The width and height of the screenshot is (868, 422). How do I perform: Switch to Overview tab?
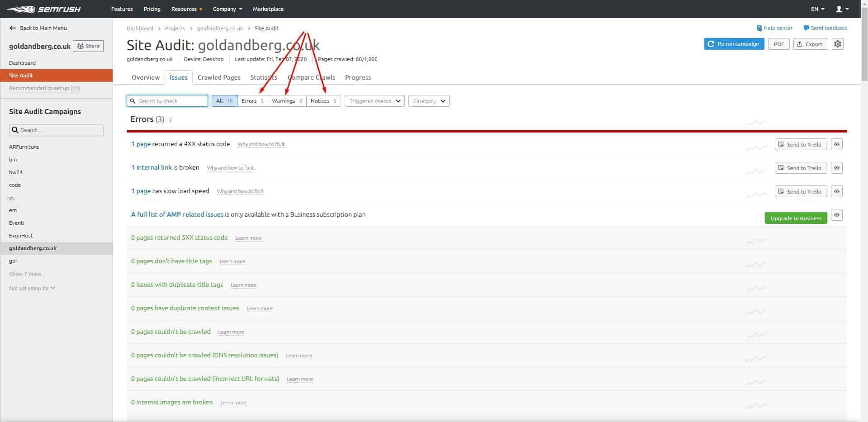[146, 77]
